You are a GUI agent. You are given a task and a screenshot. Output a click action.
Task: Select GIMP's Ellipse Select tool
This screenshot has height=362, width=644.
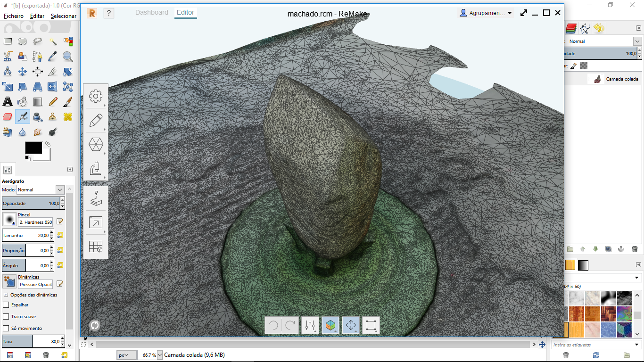coord(22,41)
